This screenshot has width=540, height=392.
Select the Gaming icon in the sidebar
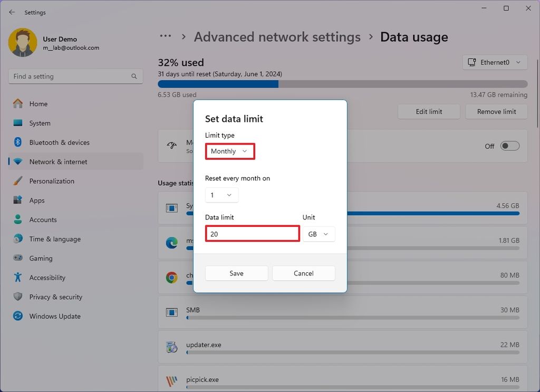(16, 258)
